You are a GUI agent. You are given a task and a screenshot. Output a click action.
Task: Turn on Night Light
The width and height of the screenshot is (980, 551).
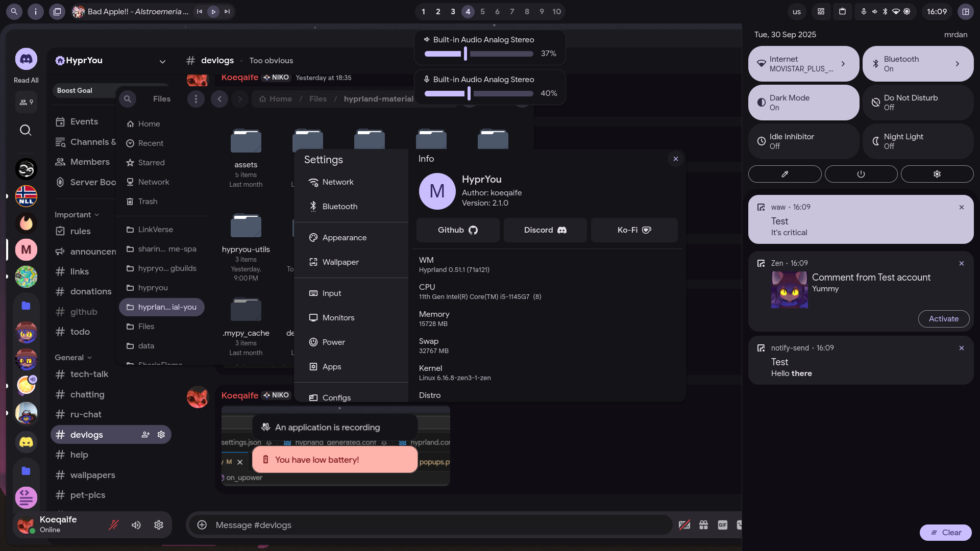click(x=918, y=141)
